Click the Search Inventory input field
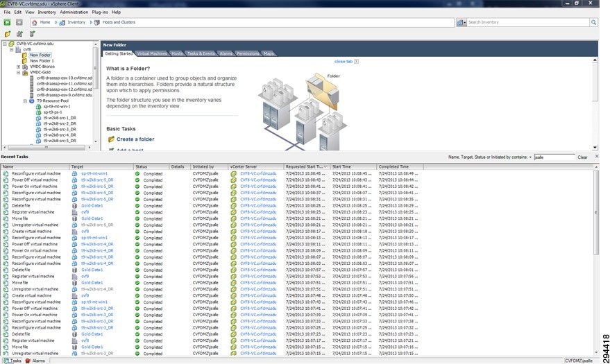The height and width of the screenshot is (364, 610). pos(528,22)
